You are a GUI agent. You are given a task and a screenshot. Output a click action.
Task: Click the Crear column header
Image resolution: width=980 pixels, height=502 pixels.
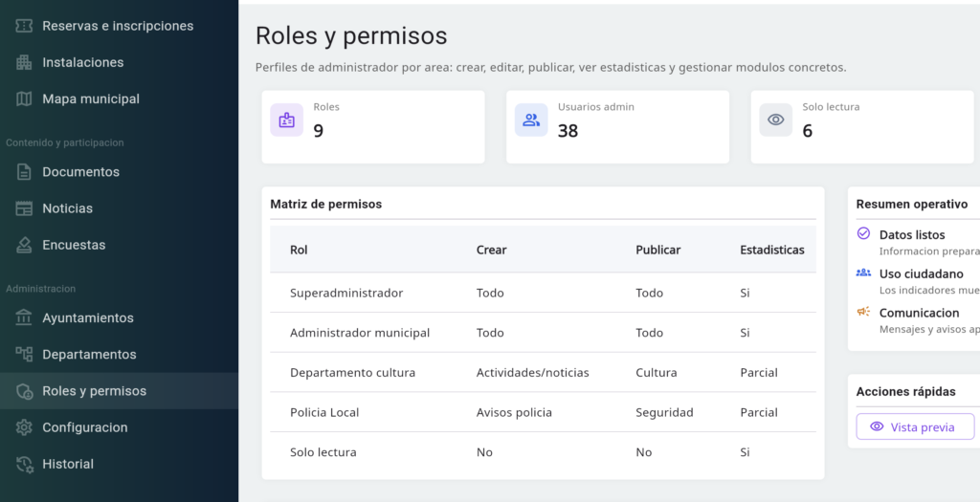(491, 250)
